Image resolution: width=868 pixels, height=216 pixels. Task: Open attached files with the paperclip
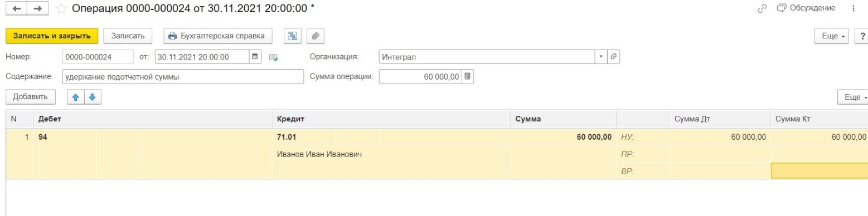[x=315, y=36]
